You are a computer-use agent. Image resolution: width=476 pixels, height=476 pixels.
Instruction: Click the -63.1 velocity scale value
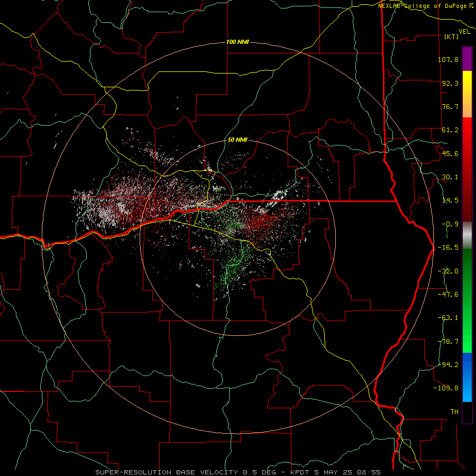click(448, 318)
